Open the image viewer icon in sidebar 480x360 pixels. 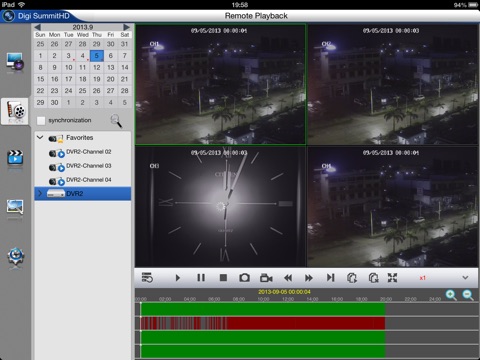15,207
